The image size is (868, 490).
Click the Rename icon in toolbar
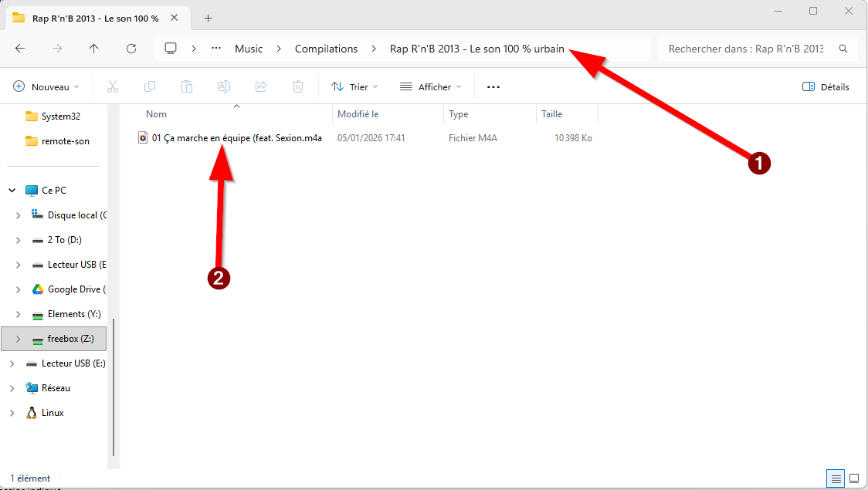click(224, 86)
